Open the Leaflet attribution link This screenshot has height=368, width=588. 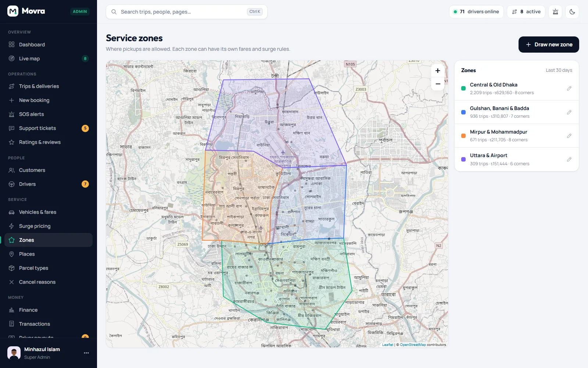387,345
